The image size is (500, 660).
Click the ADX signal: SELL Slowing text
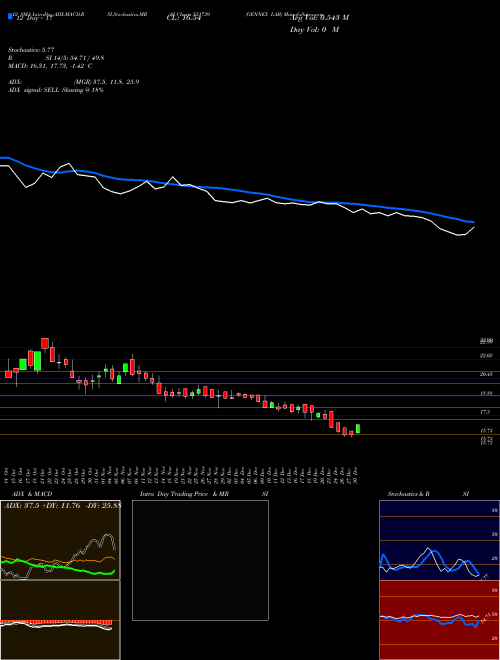[x=56, y=90]
